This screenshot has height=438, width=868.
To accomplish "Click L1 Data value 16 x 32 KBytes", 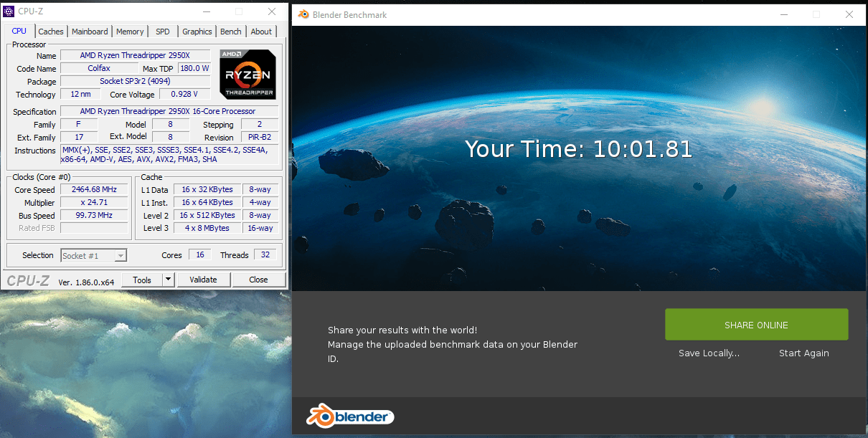I will [x=207, y=189].
